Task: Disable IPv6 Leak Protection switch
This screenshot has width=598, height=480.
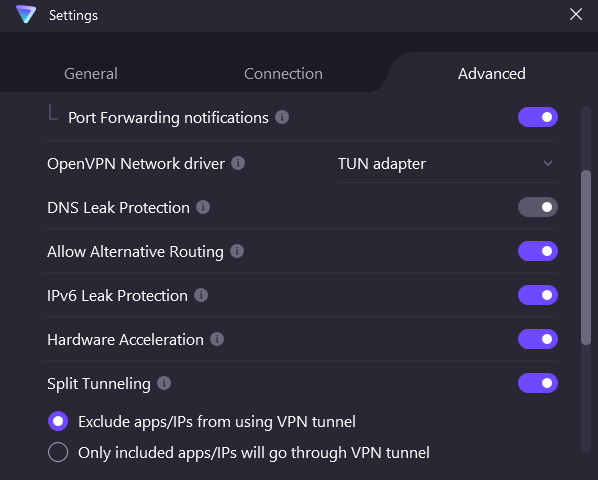Action: pos(538,295)
